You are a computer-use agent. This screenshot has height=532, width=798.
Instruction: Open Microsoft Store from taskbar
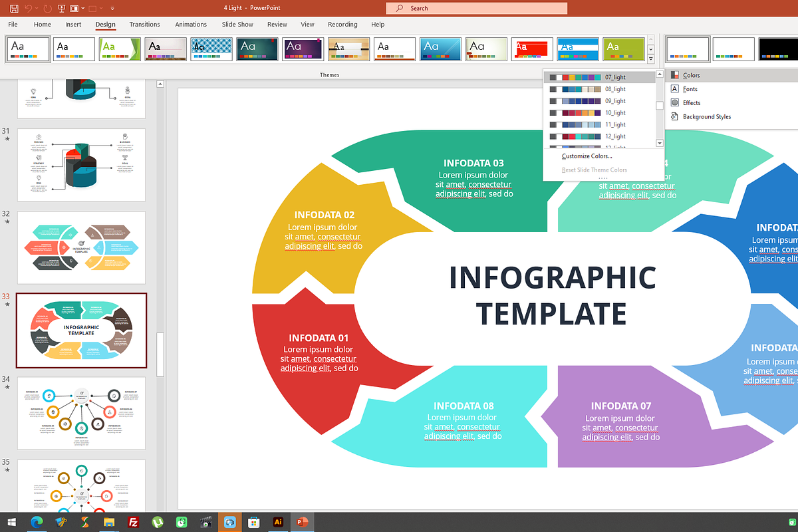[x=254, y=522]
